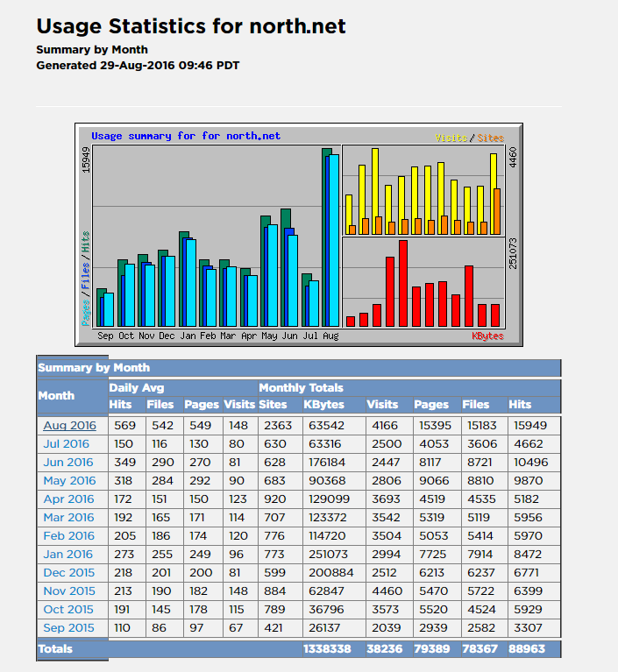Click the Monthly Totals header cell
This screenshot has width=618, height=672.
301,387
